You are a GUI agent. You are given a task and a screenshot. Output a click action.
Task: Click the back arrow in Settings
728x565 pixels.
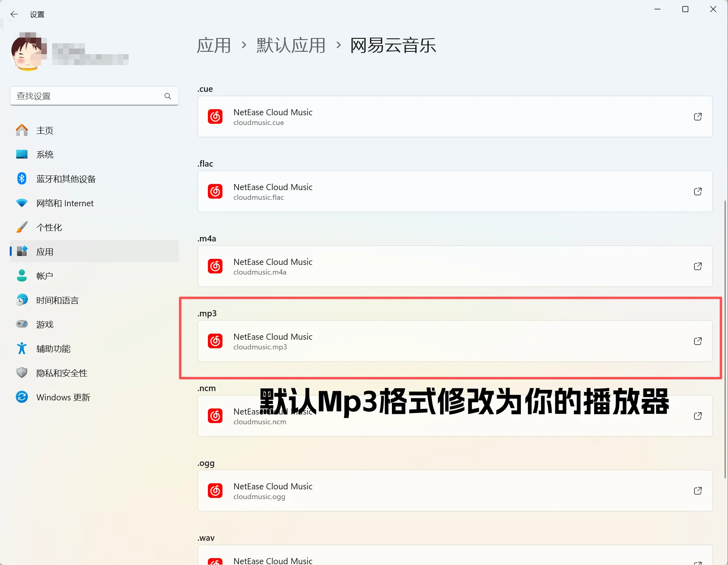[x=14, y=15]
